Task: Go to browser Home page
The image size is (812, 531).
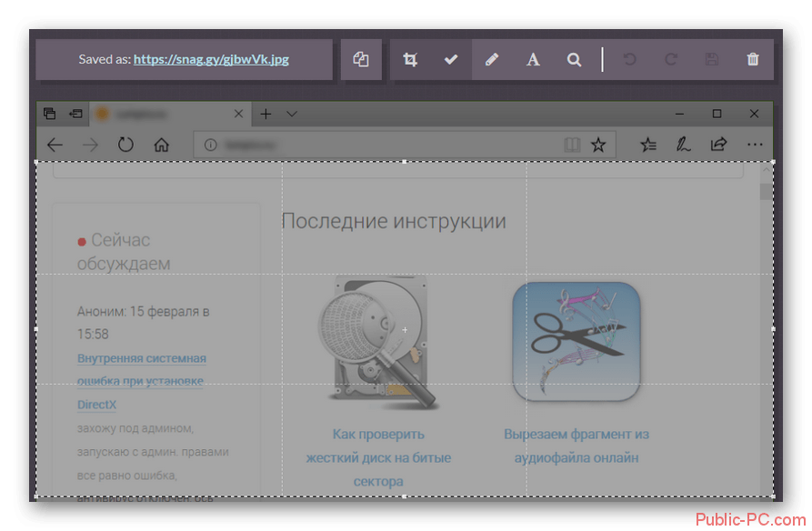Action: pyautogui.click(x=161, y=144)
